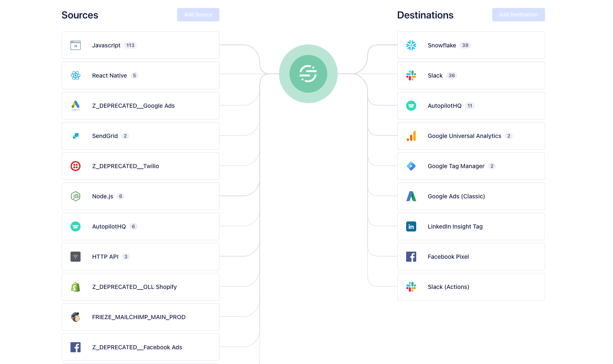Click the 36 badge beside Slack
613x364 pixels.
click(x=452, y=75)
